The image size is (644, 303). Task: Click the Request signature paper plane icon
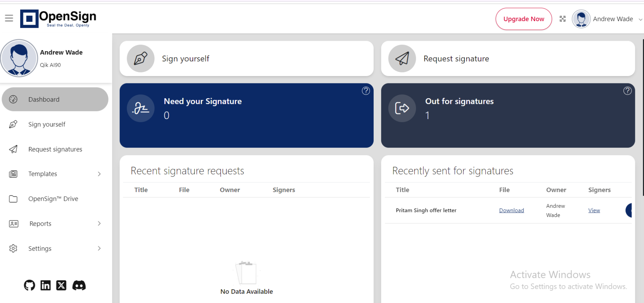pyautogui.click(x=402, y=59)
